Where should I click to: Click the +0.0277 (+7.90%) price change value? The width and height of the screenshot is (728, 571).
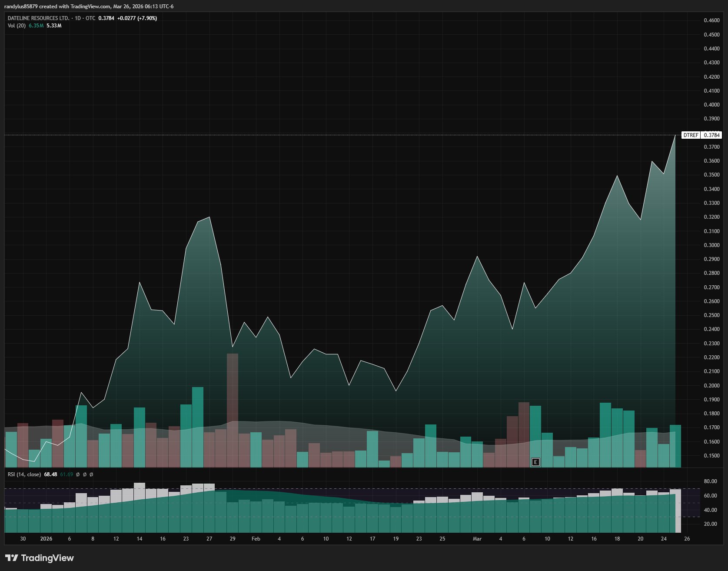(137, 18)
